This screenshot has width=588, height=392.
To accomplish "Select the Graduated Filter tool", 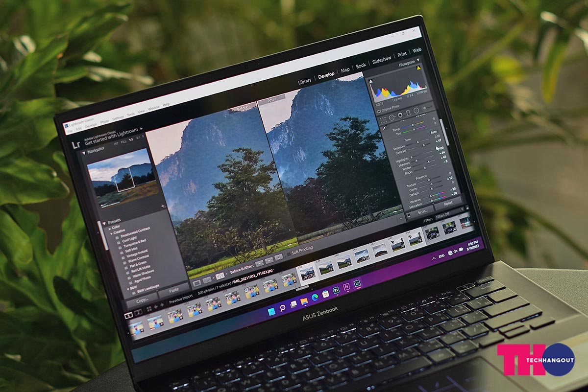I will tap(408, 113).
